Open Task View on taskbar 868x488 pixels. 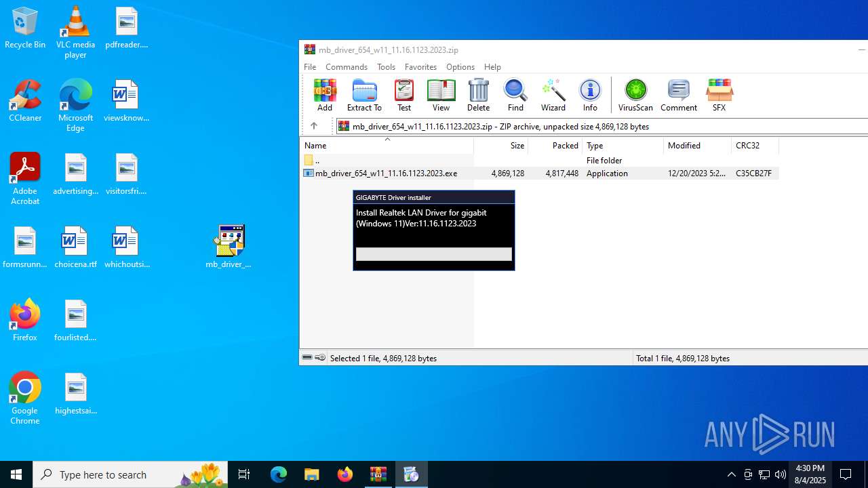244,474
